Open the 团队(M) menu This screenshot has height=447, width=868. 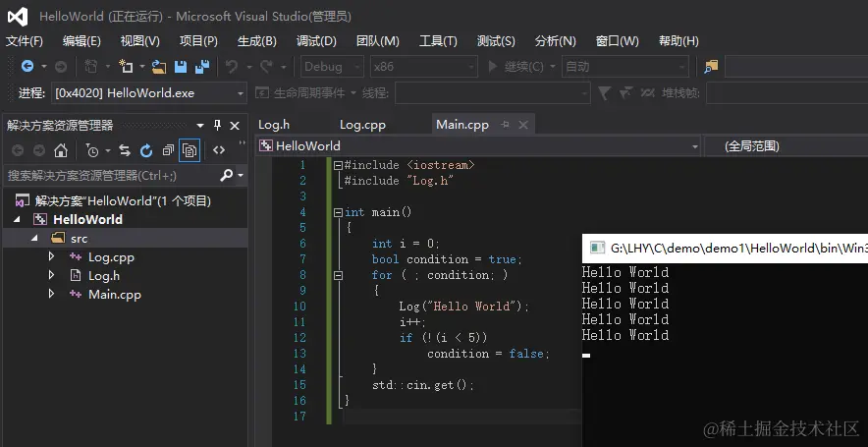[x=377, y=41]
